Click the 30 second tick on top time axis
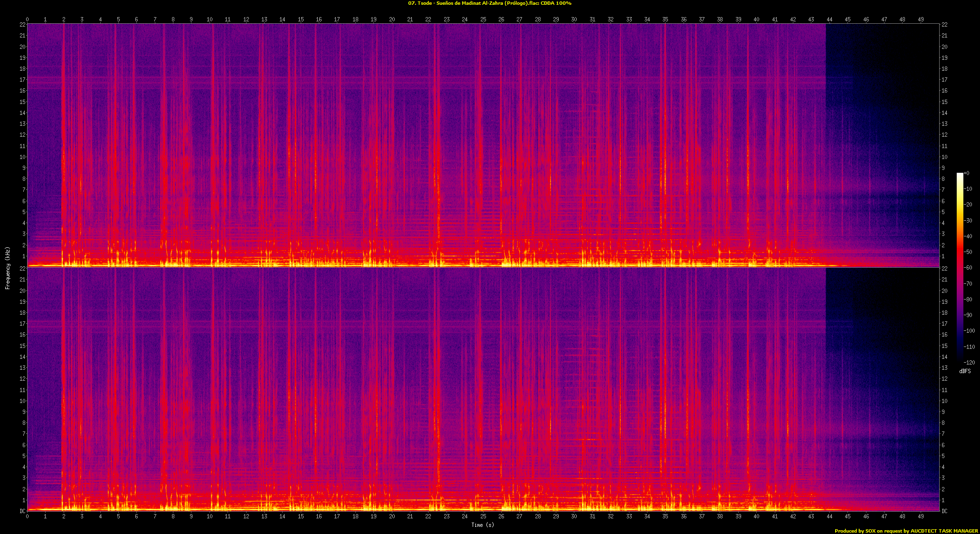The height and width of the screenshot is (534, 980). coord(574,19)
